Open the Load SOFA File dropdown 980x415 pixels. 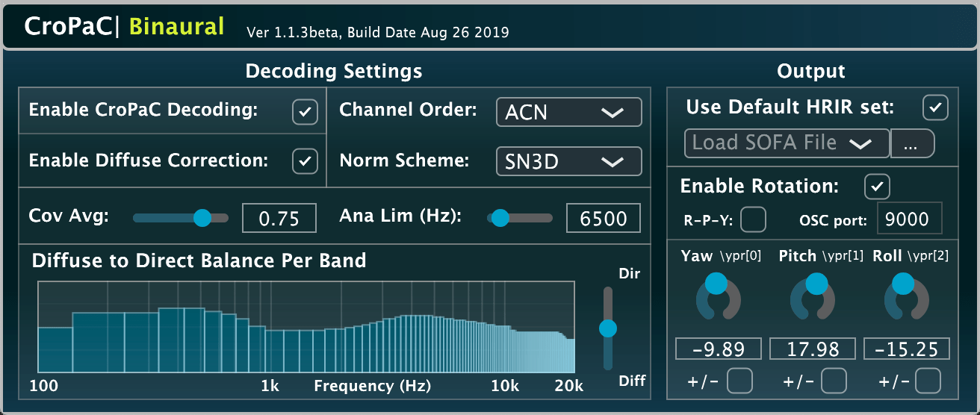click(787, 143)
